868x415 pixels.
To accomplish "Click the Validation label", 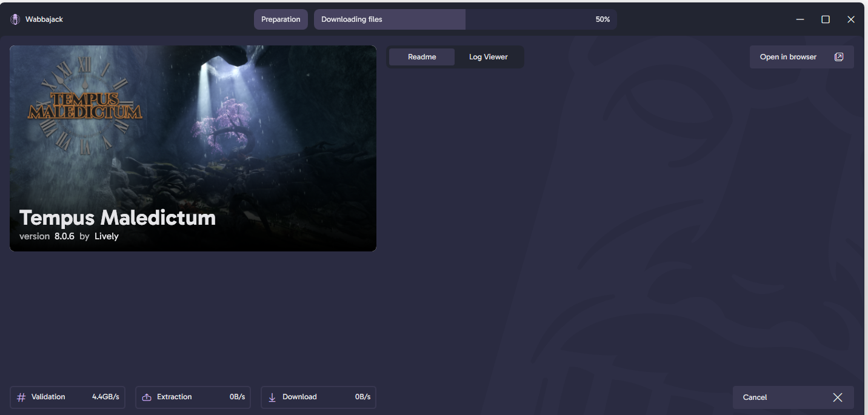I will [48, 397].
